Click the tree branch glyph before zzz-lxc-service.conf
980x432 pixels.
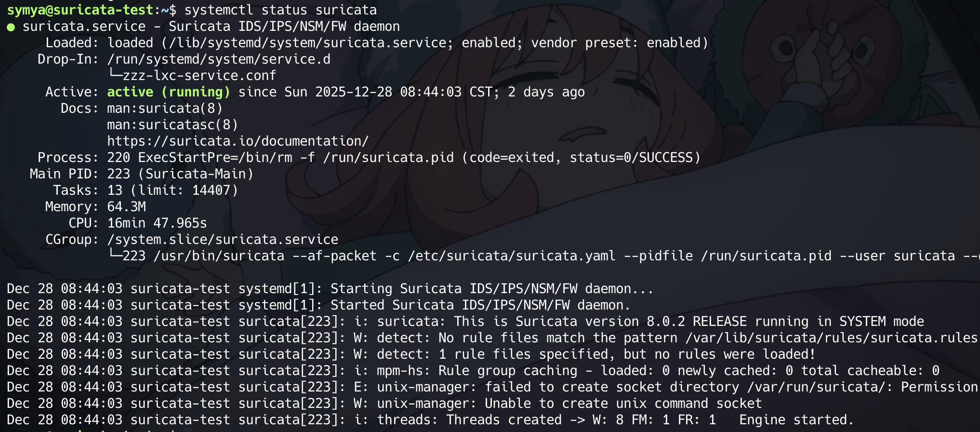(115, 74)
